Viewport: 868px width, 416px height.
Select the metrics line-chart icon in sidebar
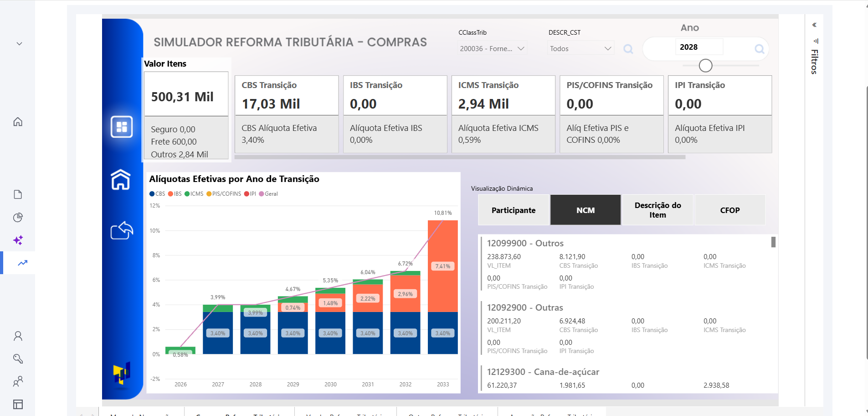(x=21, y=263)
